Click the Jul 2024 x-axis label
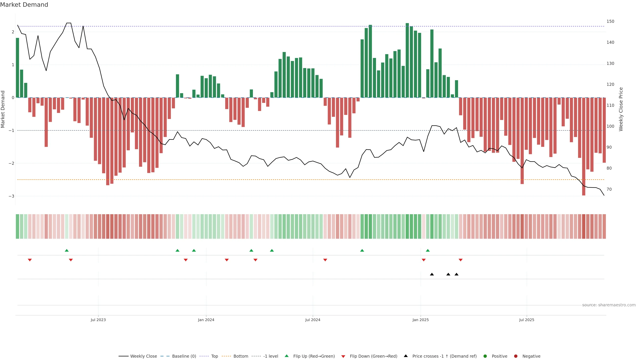The width and height of the screenshot is (644, 362). (312, 320)
